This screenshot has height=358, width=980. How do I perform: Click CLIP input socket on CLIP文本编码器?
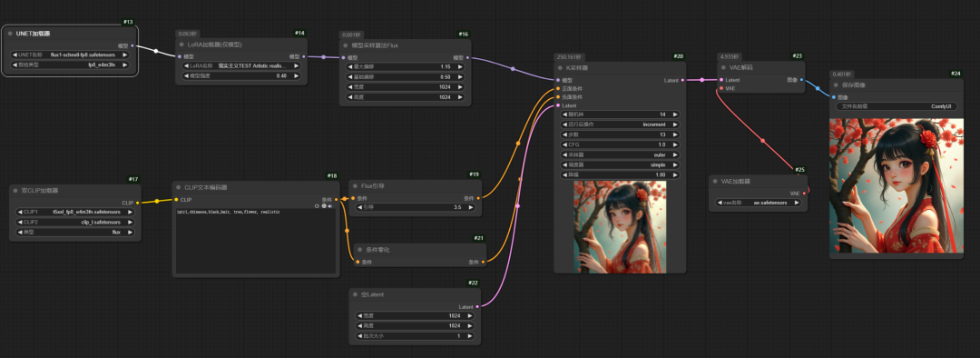(176, 200)
